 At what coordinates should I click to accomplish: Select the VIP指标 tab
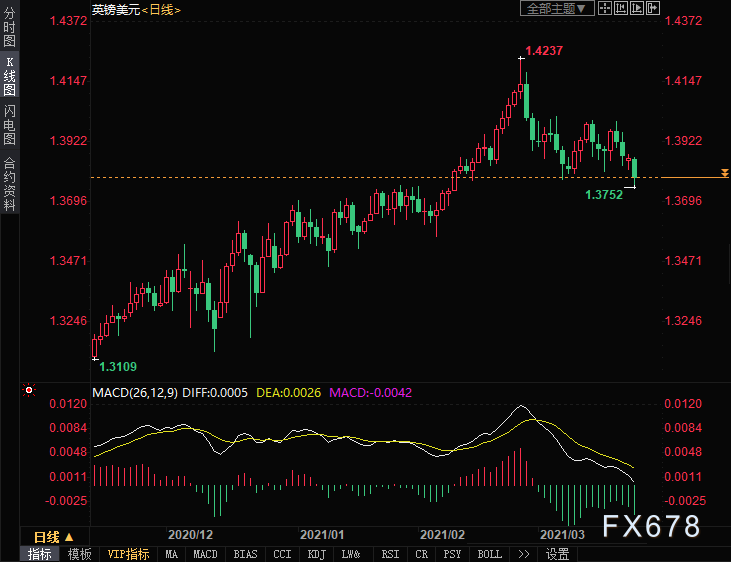[128, 554]
